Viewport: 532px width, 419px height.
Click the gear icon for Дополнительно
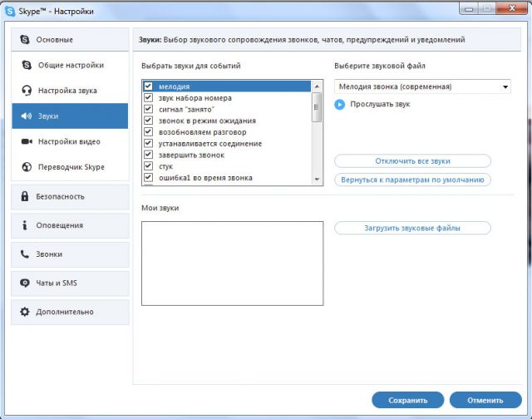tap(25, 312)
